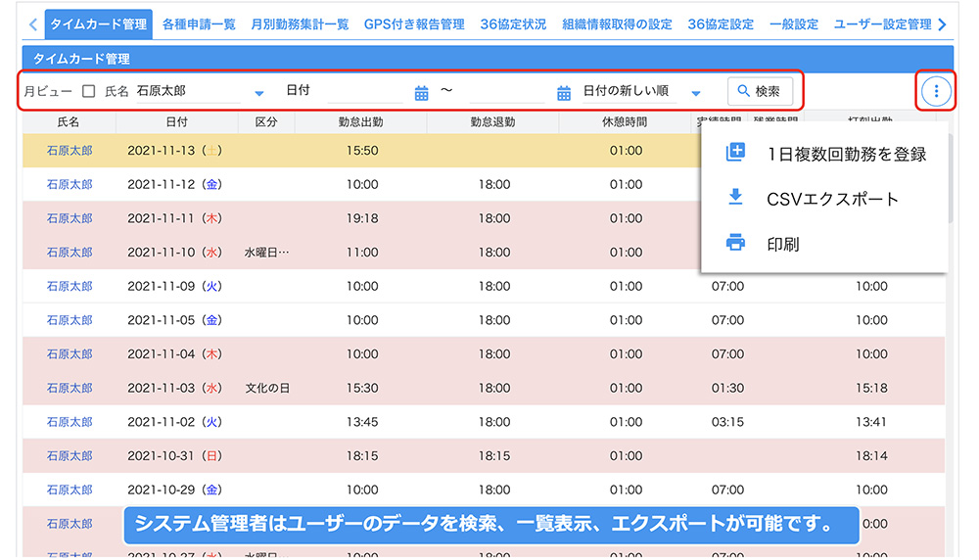This screenshot has width=979, height=560.
Task: Switch to the 月別勤務集計一覧 tab
Action: pos(300,24)
